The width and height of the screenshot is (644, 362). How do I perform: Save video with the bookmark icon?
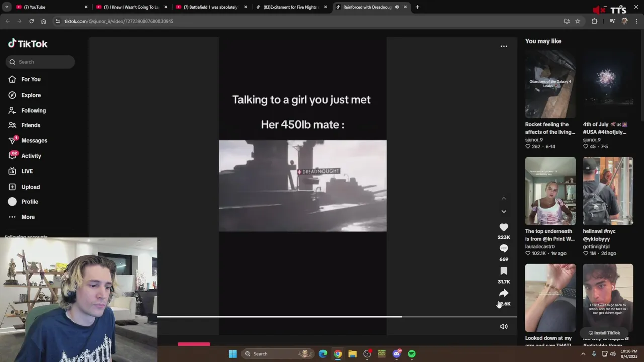(x=504, y=271)
